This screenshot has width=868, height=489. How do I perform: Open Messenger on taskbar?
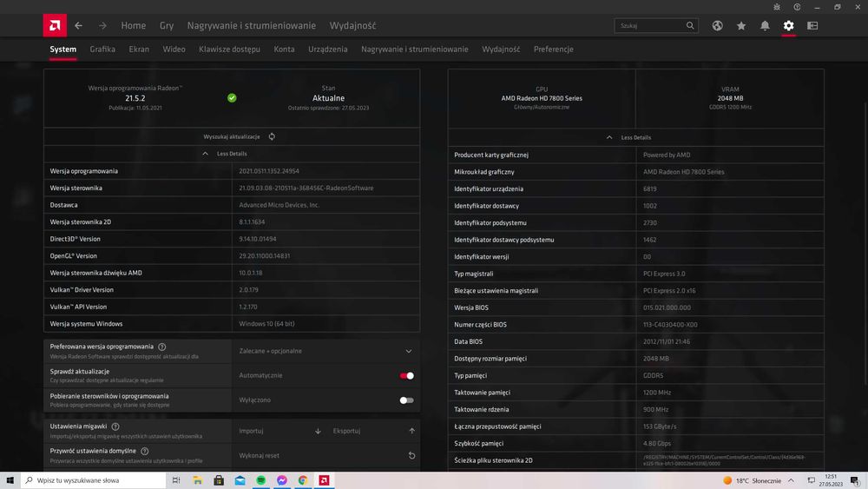282,480
